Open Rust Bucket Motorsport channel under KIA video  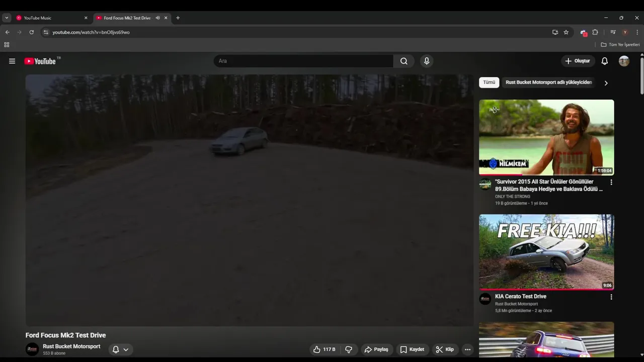point(516,304)
